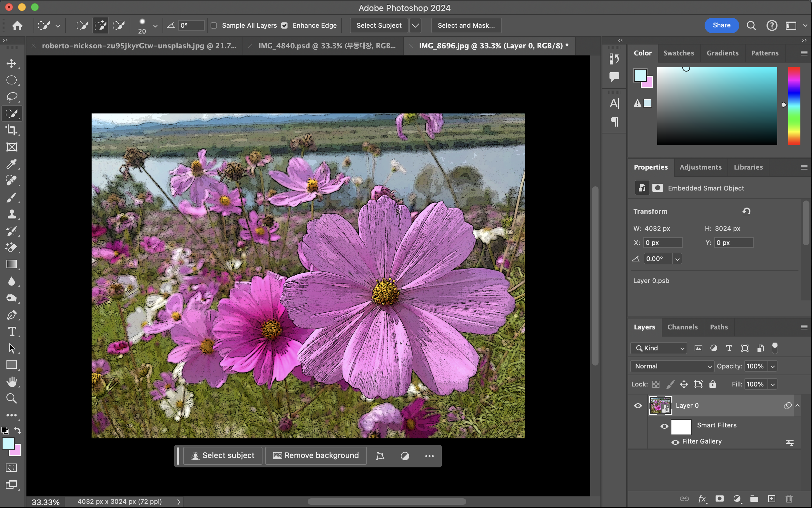
Task: Click the add layer mask icon
Action: click(x=719, y=499)
